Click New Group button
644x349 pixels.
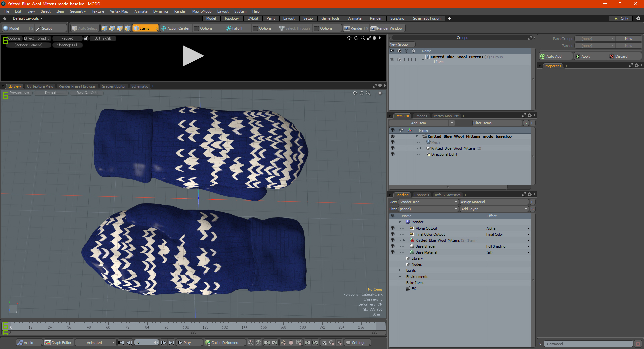[402, 44]
